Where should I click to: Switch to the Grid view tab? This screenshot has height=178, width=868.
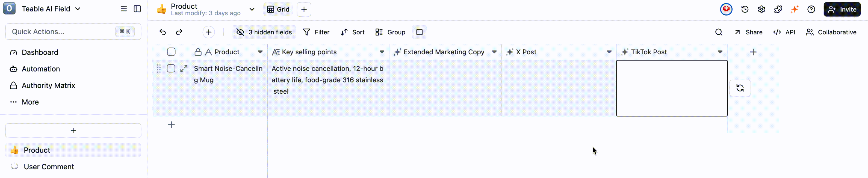pyautogui.click(x=278, y=9)
